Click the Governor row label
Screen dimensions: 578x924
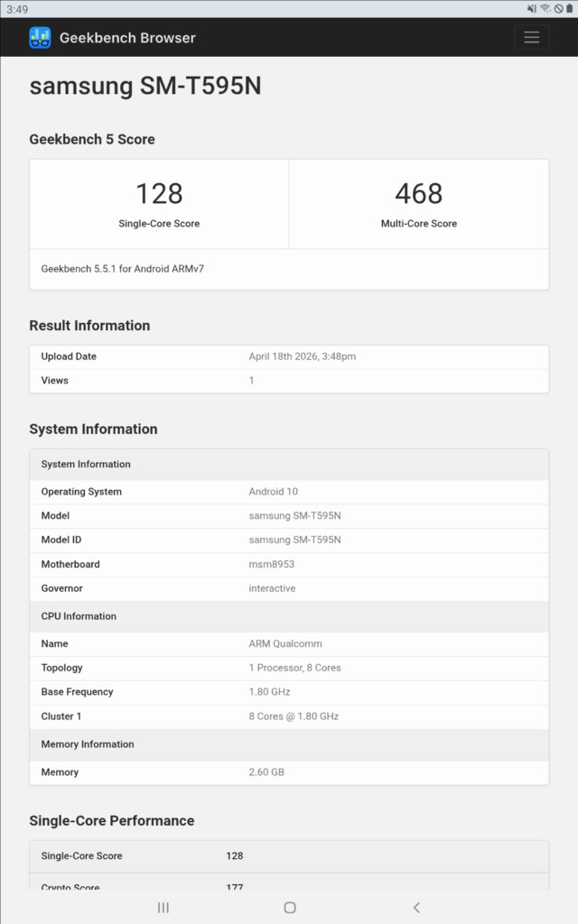click(x=62, y=588)
